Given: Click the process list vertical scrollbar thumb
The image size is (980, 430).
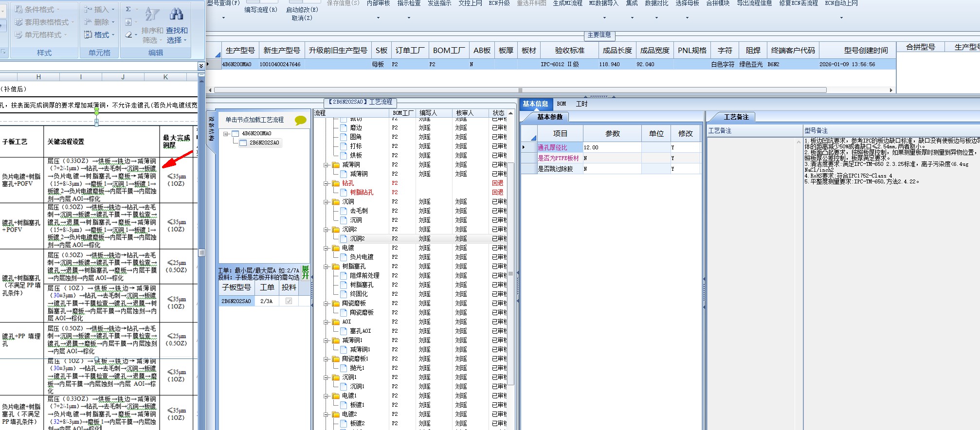Looking at the screenshot, I should (511, 274).
